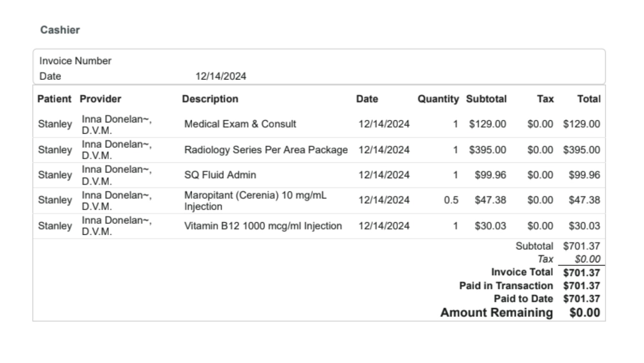Click the Amount Remaining $0.00 value

pos(584,313)
